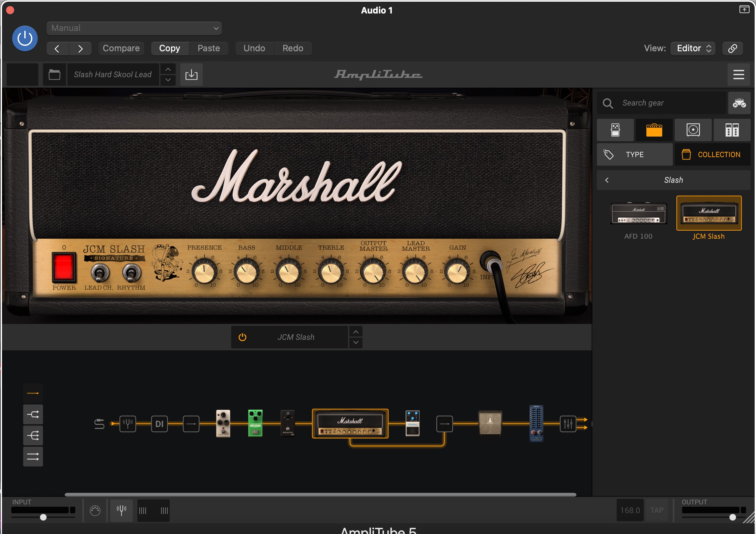This screenshot has width=756, height=534.
Task: Select the stomp pedal gear category
Action: tap(615, 130)
